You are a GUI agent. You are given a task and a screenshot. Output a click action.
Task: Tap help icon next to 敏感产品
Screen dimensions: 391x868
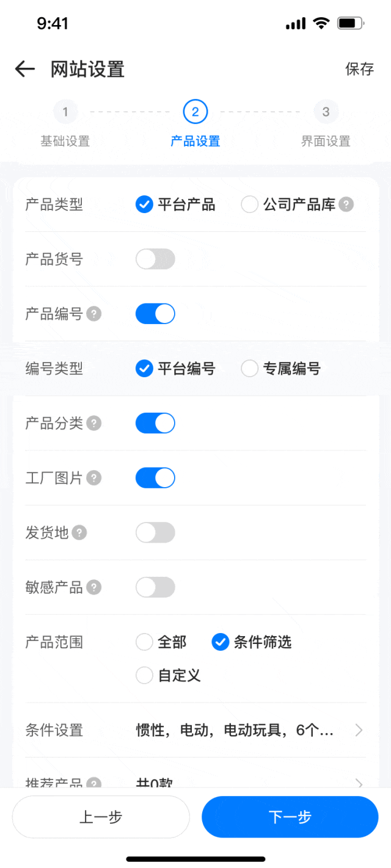tap(93, 587)
